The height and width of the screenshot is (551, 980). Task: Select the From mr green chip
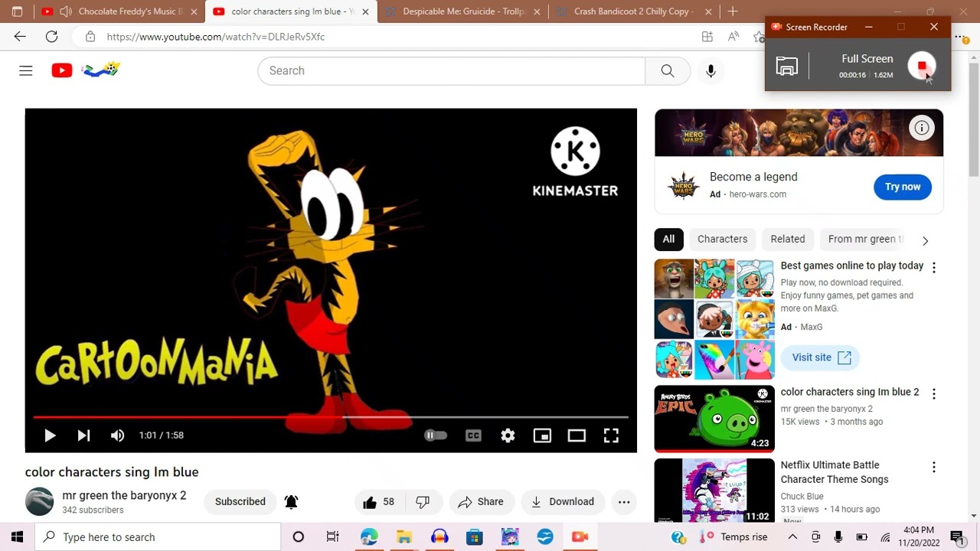(x=865, y=239)
